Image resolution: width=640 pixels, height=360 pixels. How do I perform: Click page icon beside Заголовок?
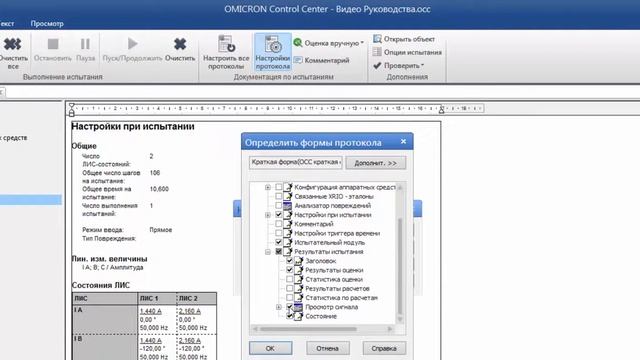(x=299, y=261)
